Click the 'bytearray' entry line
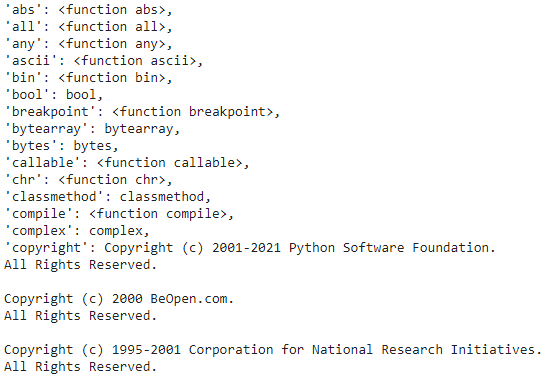The height and width of the screenshot is (380, 550). coord(92,129)
